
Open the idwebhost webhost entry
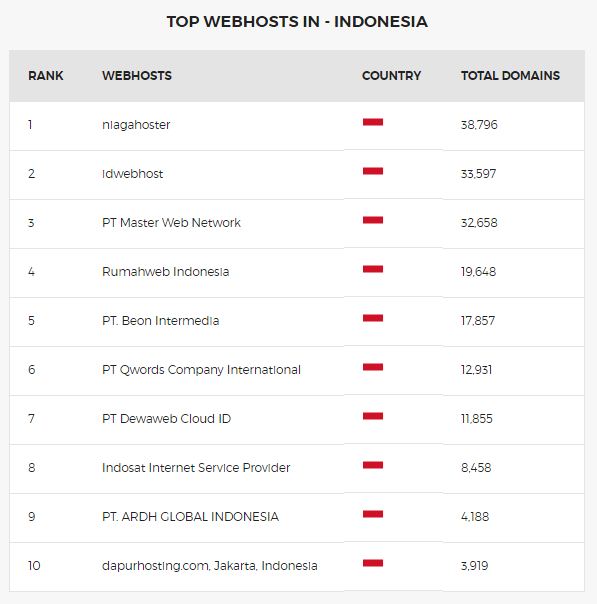(x=132, y=174)
